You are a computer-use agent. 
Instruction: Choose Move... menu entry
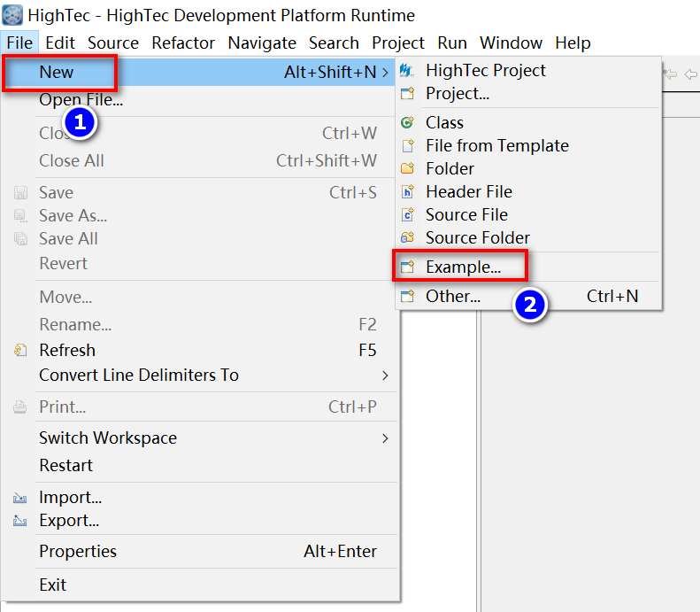click(200, 297)
